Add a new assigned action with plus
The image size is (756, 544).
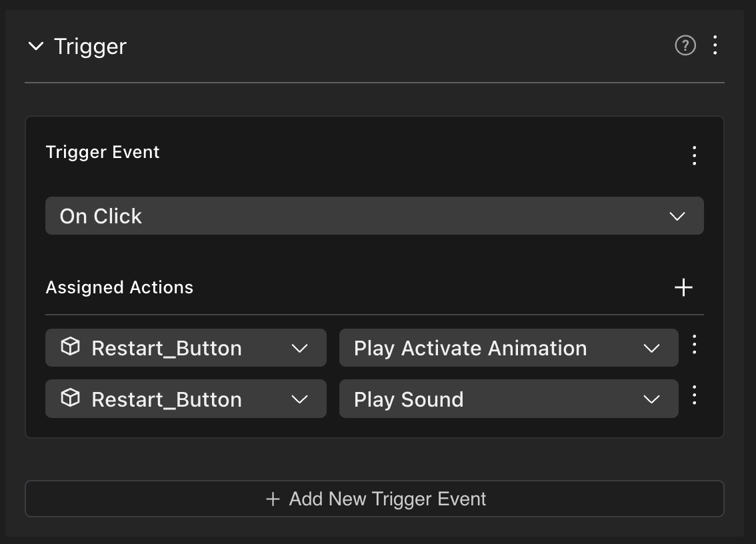pyautogui.click(x=683, y=287)
